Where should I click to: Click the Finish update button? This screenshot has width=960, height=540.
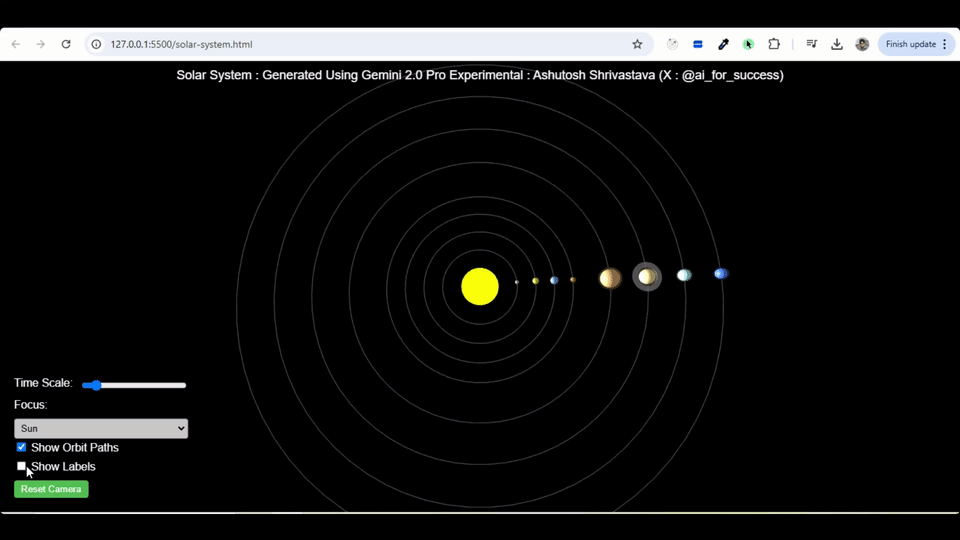pos(910,44)
